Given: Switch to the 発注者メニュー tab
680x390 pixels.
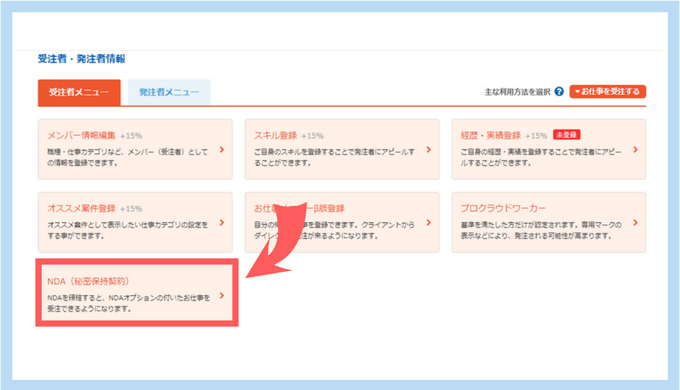Looking at the screenshot, I should pos(169,92).
